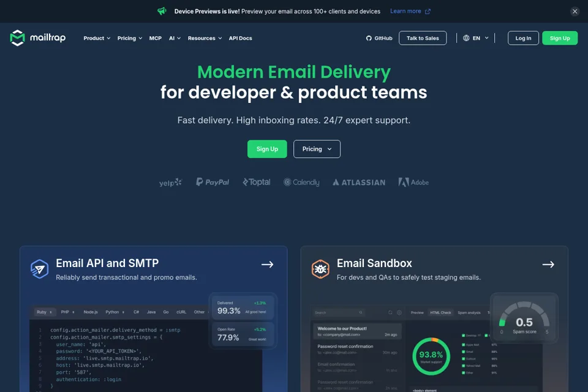
Task: Click the globe language icon
Action: pyautogui.click(x=466, y=38)
